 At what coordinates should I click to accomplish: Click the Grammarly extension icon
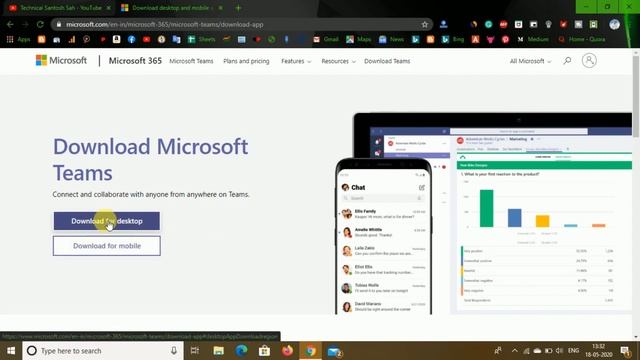point(488,24)
